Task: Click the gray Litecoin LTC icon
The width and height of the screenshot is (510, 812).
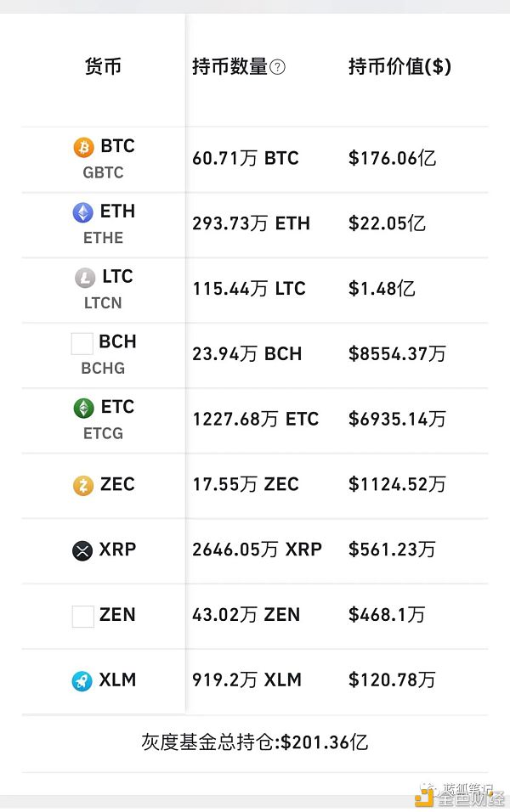Action: click(85, 278)
